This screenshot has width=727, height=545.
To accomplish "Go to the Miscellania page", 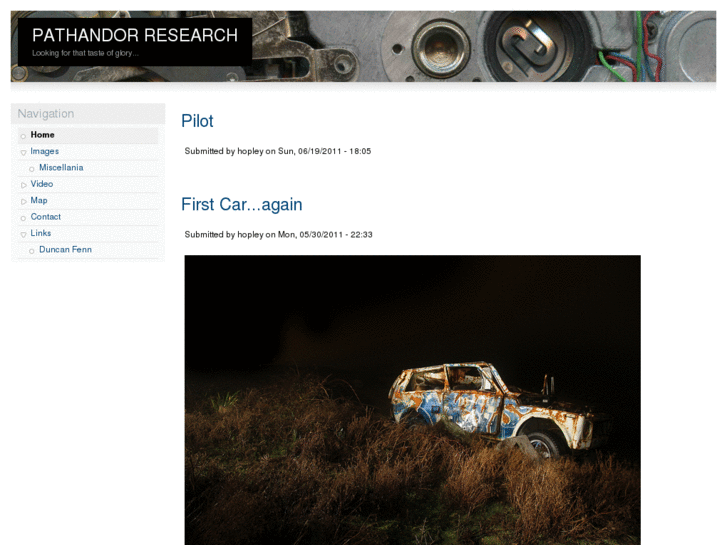I will tap(61, 167).
